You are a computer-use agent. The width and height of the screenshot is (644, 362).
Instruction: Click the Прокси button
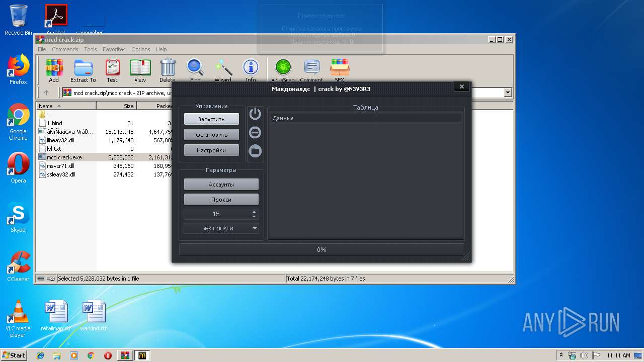pos(221,200)
